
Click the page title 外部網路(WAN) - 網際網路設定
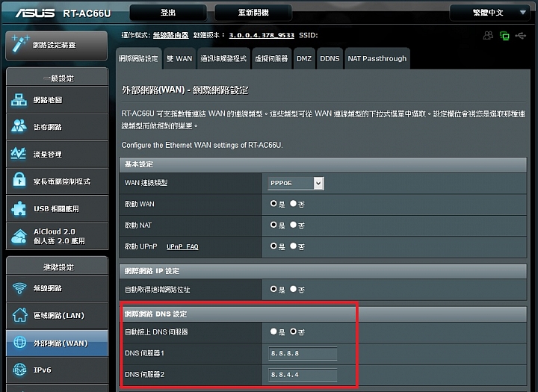point(185,90)
